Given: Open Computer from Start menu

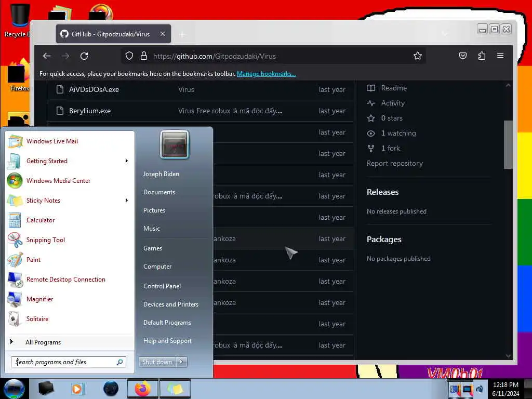Looking at the screenshot, I should [157, 267].
